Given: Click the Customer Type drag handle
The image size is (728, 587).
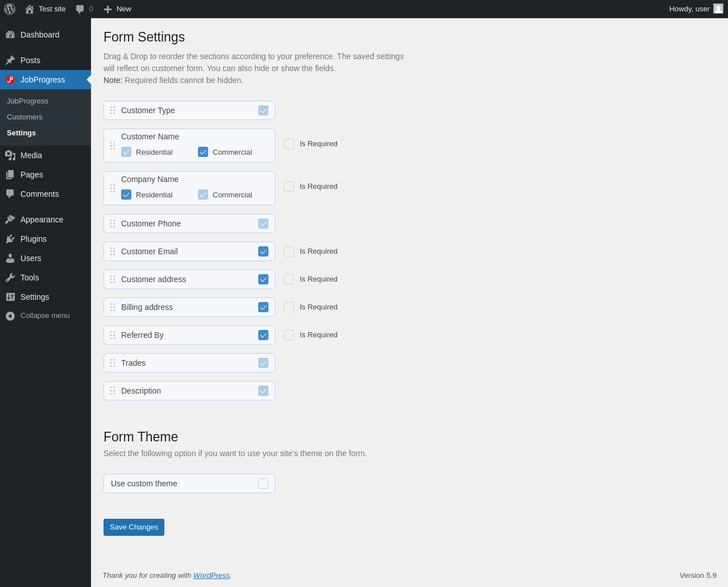Looking at the screenshot, I should click(113, 110).
